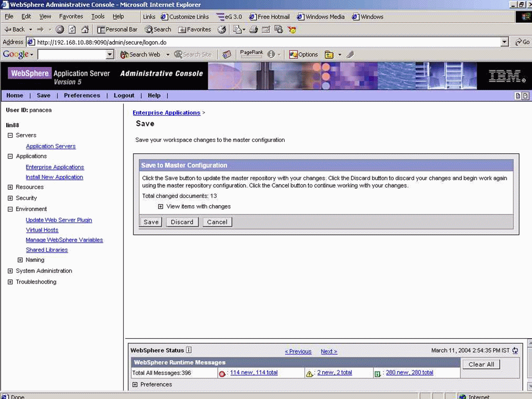
Task: Click the Cancel button
Action: [217, 222]
